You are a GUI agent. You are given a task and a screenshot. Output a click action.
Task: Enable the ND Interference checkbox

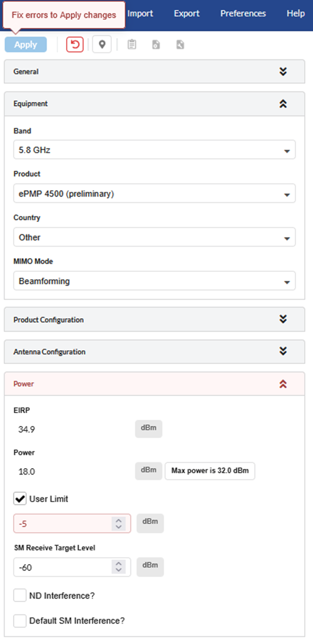(20, 595)
